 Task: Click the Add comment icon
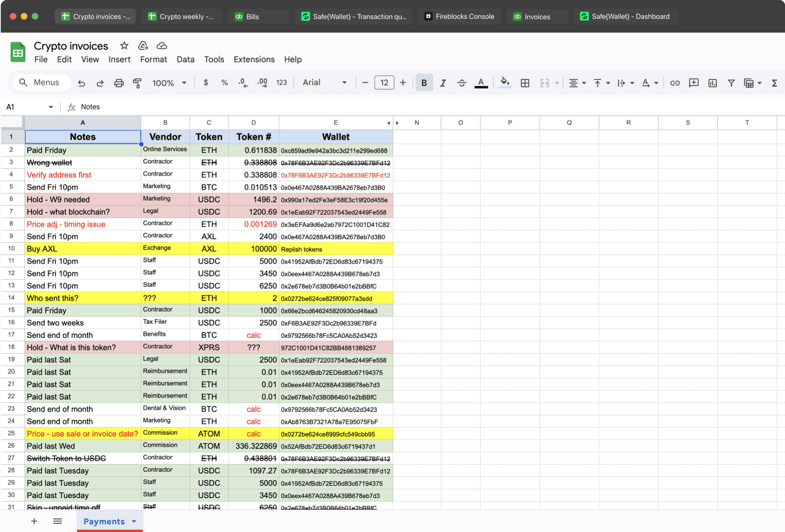pos(694,83)
